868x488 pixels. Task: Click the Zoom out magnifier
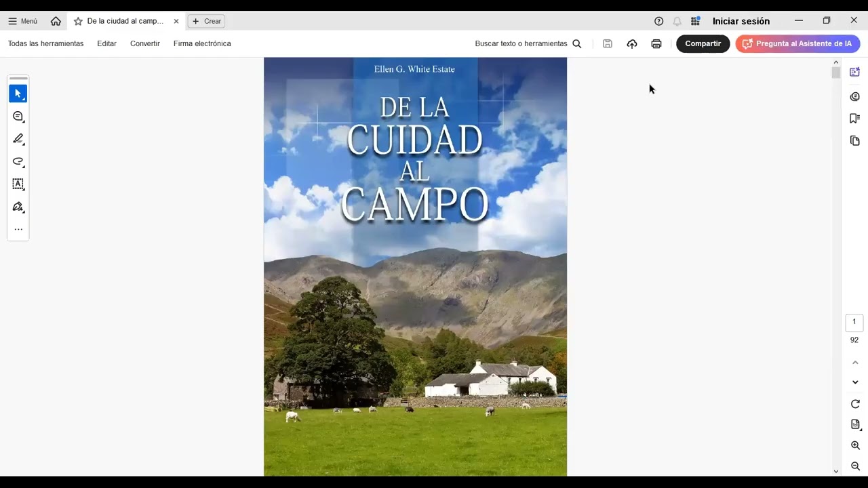(855, 466)
